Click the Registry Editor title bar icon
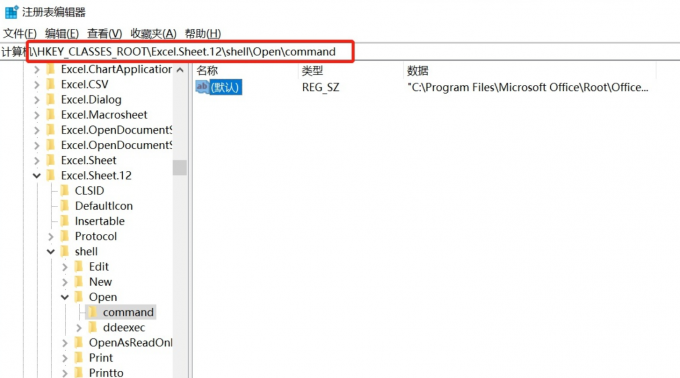The image size is (680, 378). [12, 12]
